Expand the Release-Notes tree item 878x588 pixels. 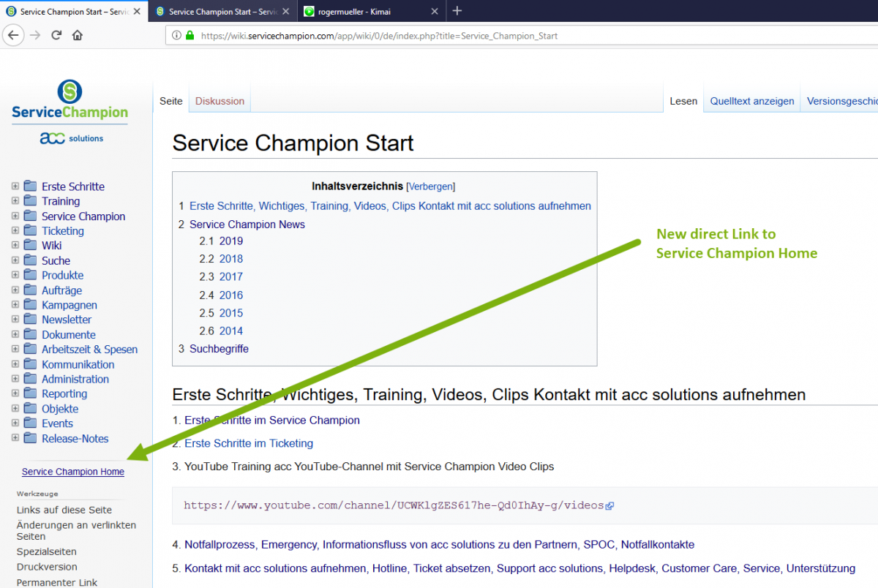(x=15, y=438)
